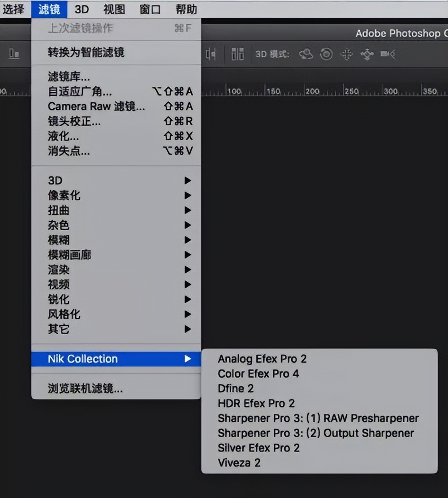The height and width of the screenshot is (498, 448).
Task: Click the auto-align layers icon in options bar
Action: pyautogui.click(x=237, y=54)
